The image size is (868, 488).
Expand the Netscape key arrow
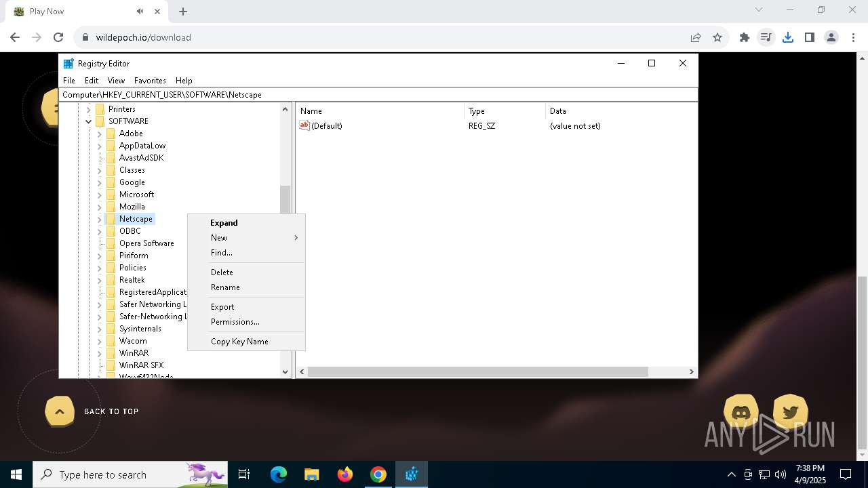coord(100,219)
